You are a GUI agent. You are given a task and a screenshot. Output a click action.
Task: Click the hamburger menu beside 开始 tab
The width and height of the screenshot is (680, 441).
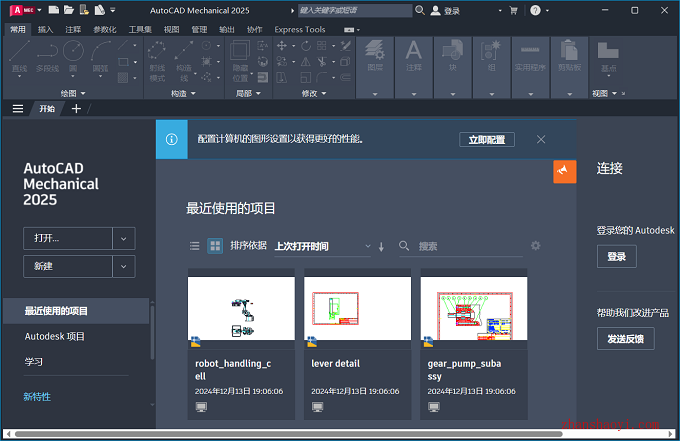tap(18, 108)
